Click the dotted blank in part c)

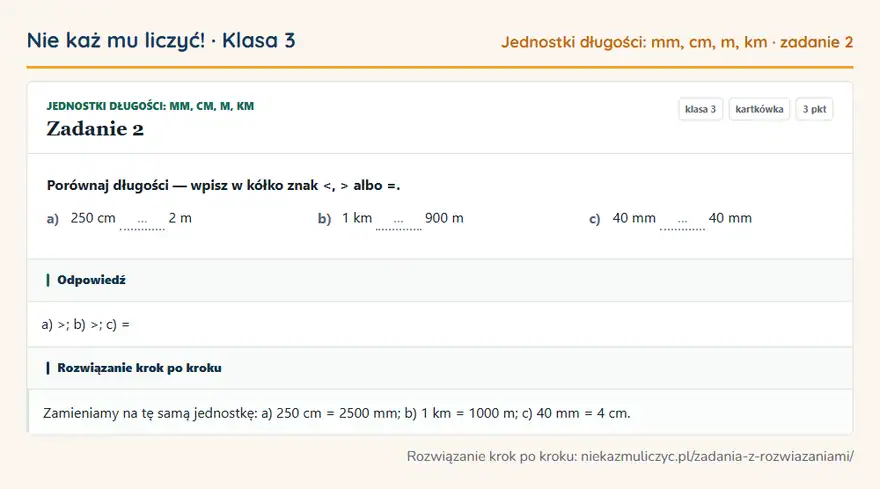tap(682, 221)
